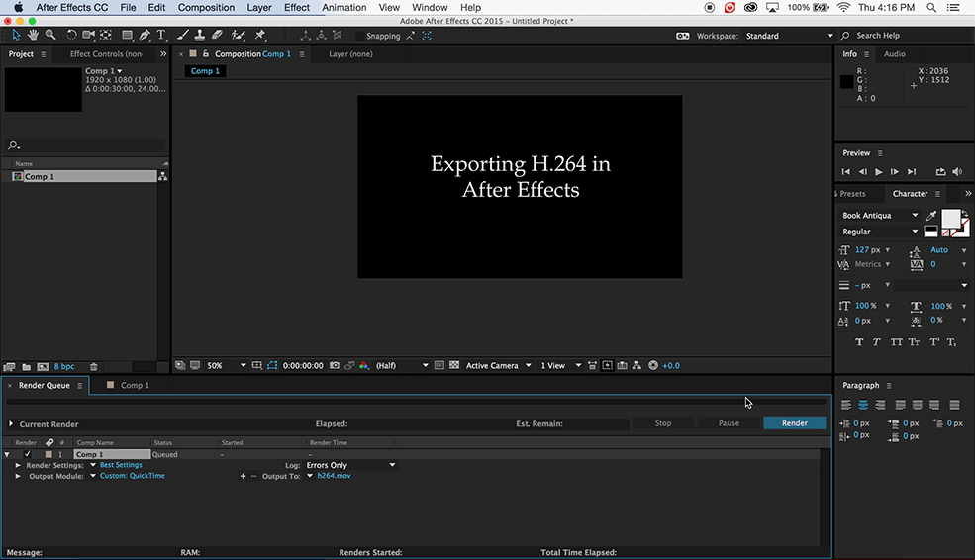Select the Rotation tool

(71, 36)
